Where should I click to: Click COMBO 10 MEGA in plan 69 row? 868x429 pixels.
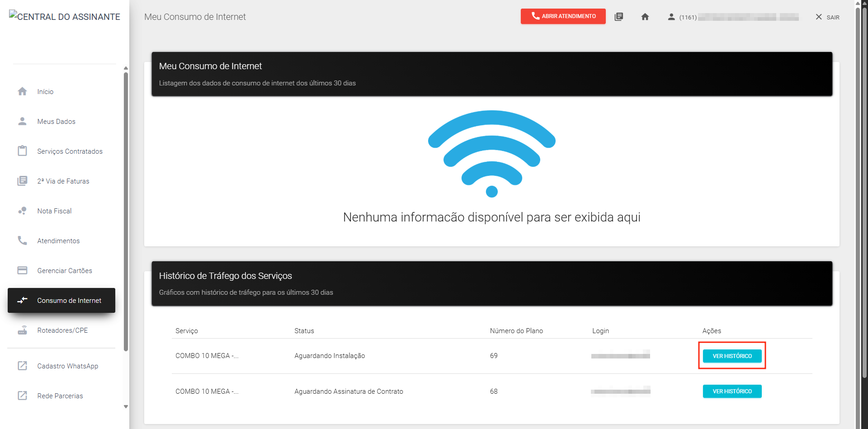[x=207, y=356]
